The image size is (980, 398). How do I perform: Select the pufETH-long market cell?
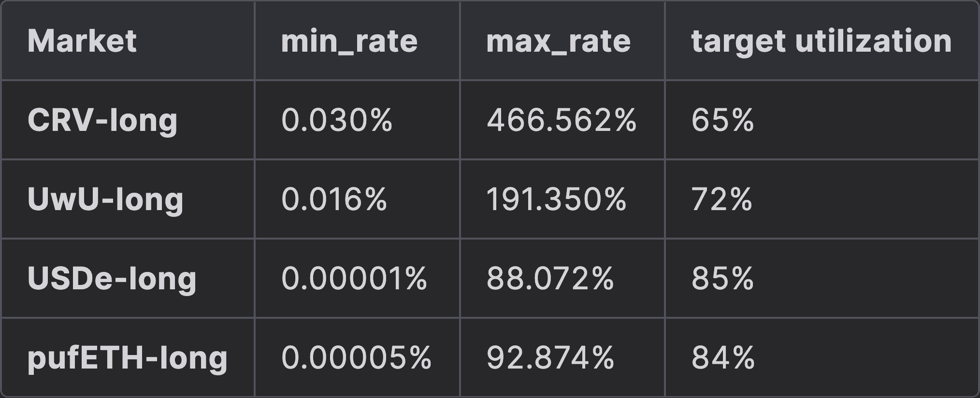(x=127, y=358)
